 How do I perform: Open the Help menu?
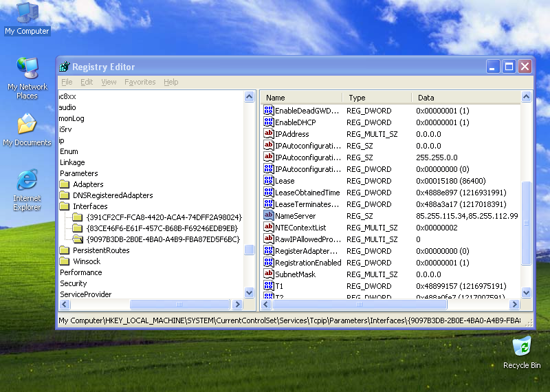170,82
